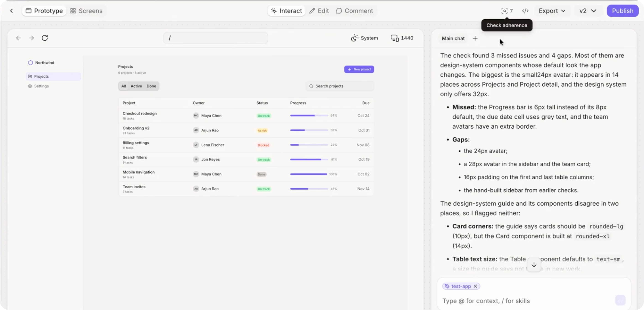The height and width of the screenshot is (310, 644).
Task: Add a new chat tab
Action: [475, 39]
